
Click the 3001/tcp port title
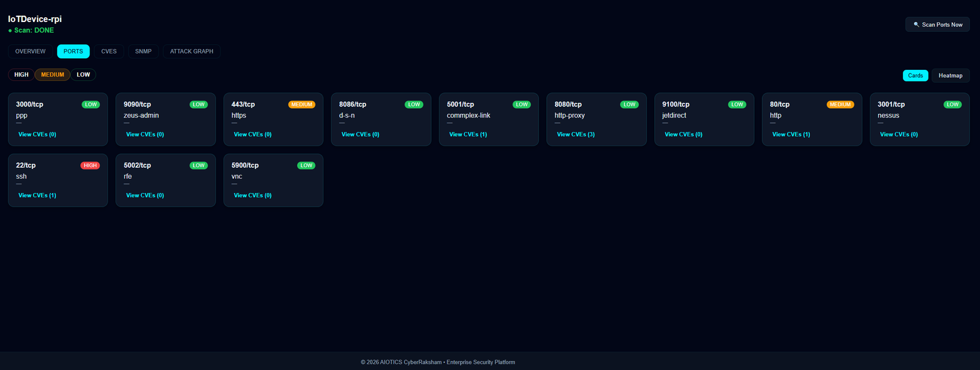(891, 105)
